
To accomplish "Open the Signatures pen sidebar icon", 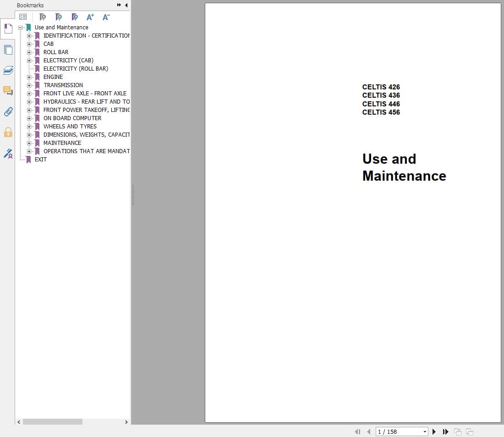I will coord(8,154).
